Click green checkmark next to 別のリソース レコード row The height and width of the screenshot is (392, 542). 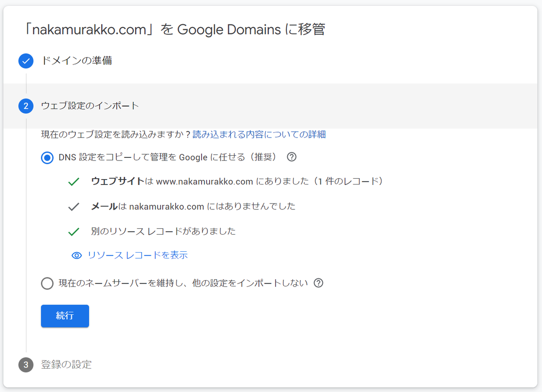pos(74,232)
